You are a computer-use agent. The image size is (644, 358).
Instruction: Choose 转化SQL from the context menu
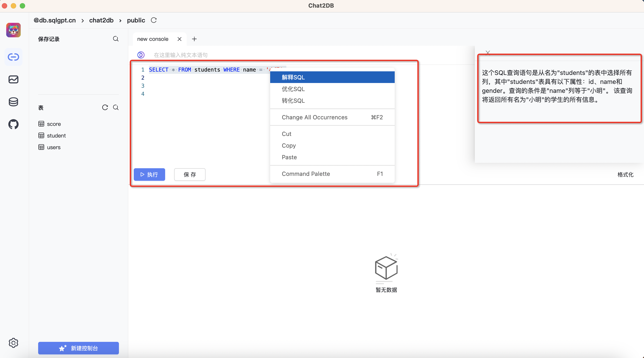(x=293, y=101)
